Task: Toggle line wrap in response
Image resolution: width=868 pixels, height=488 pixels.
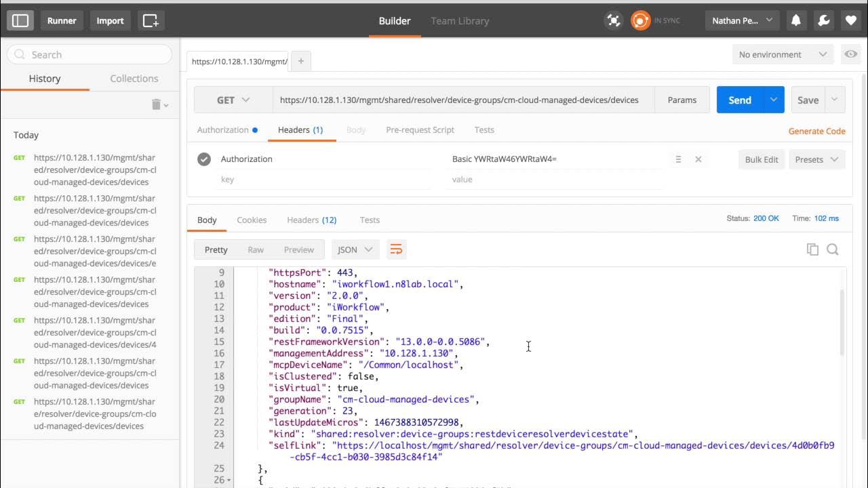Action: (x=396, y=249)
